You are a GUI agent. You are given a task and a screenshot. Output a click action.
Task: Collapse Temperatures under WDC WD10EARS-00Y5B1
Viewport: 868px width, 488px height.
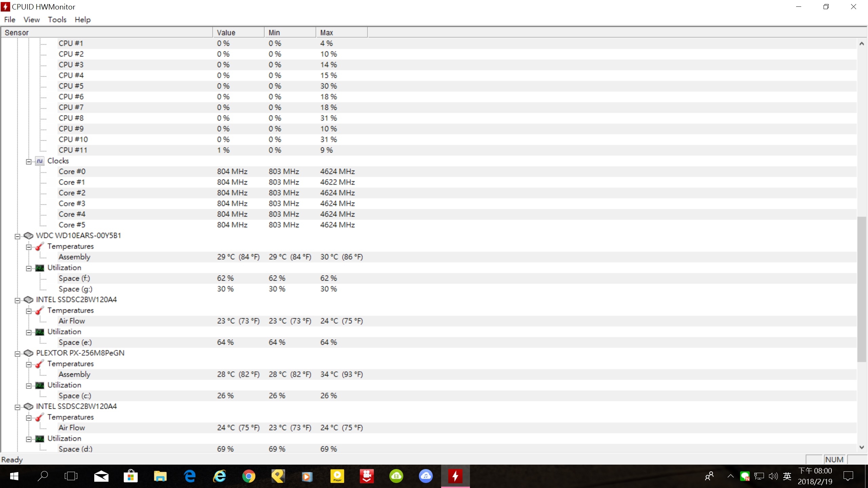point(29,247)
